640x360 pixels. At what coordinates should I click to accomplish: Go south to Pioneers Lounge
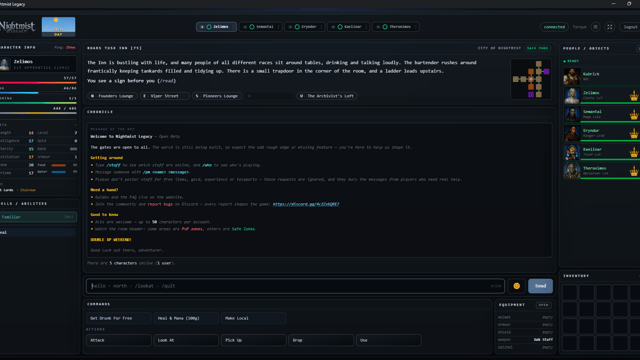point(216,96)
